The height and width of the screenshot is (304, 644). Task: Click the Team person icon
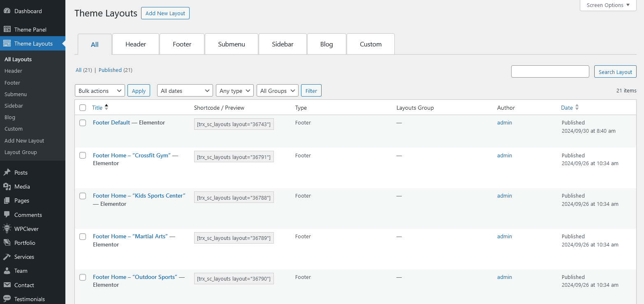tap(7, 271)
